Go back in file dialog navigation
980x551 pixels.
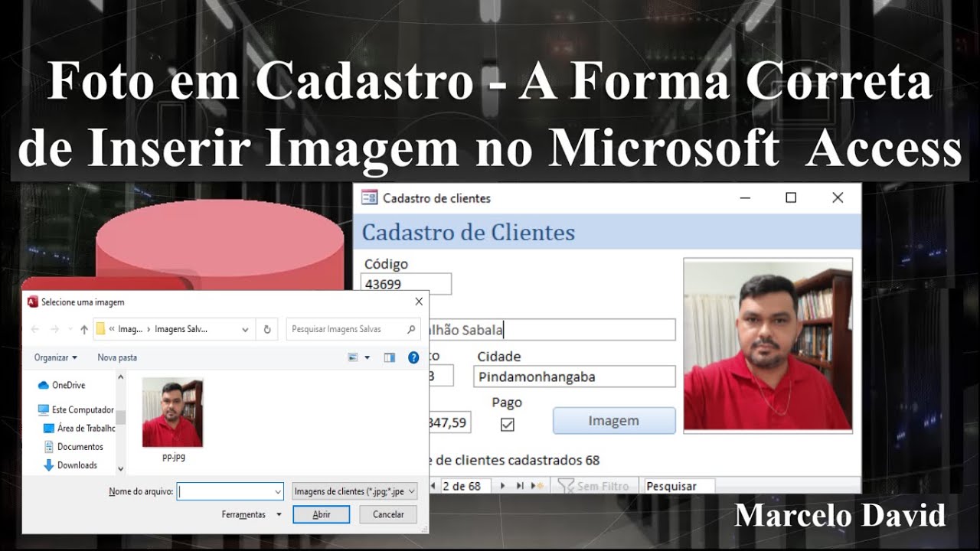35,329
